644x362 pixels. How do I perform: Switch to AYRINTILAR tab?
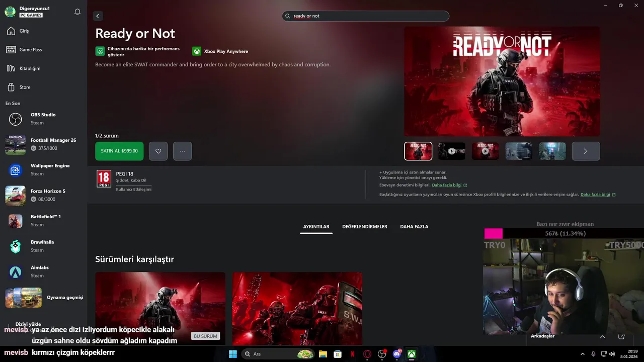(316, 227)
